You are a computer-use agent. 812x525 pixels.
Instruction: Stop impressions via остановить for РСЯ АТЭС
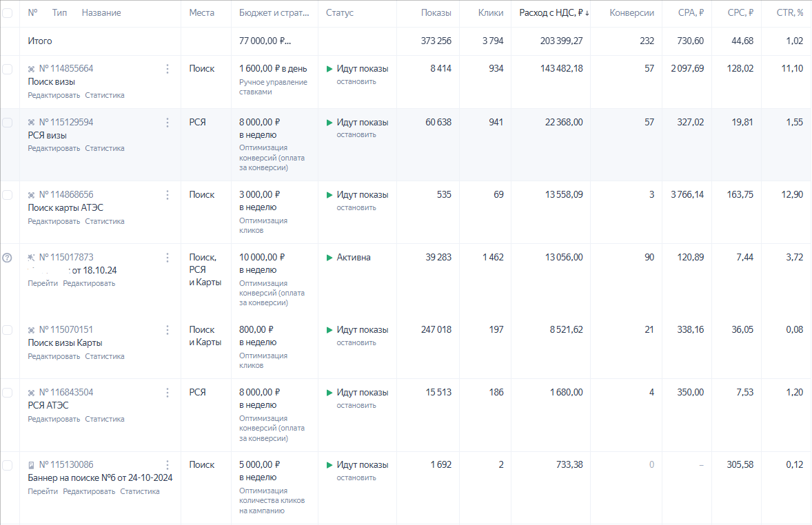tap(356, 406)
